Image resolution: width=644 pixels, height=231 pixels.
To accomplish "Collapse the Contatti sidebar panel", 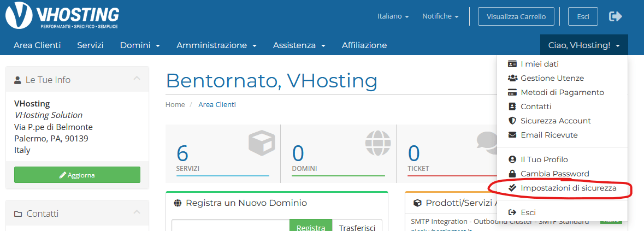I will [137, 212].
